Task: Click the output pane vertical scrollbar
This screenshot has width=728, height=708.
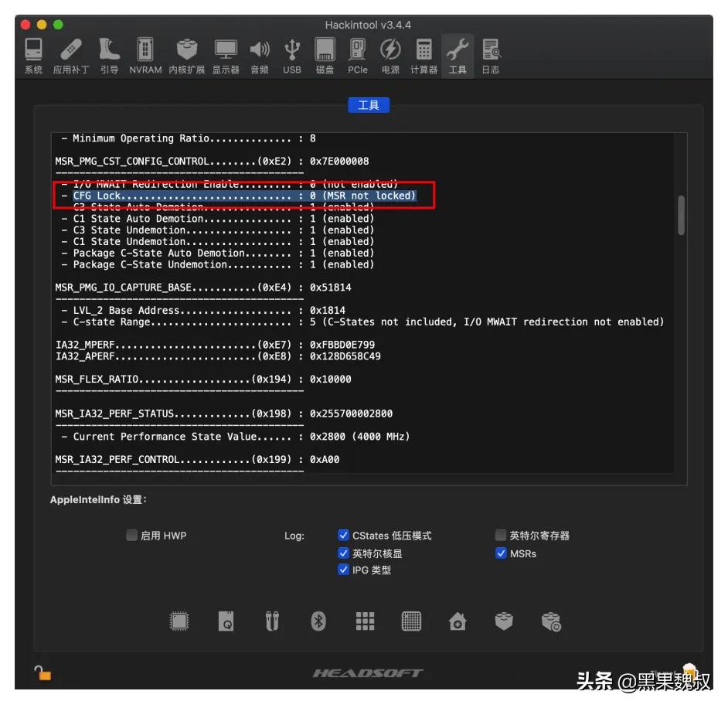Action: [x=681, y=215]
